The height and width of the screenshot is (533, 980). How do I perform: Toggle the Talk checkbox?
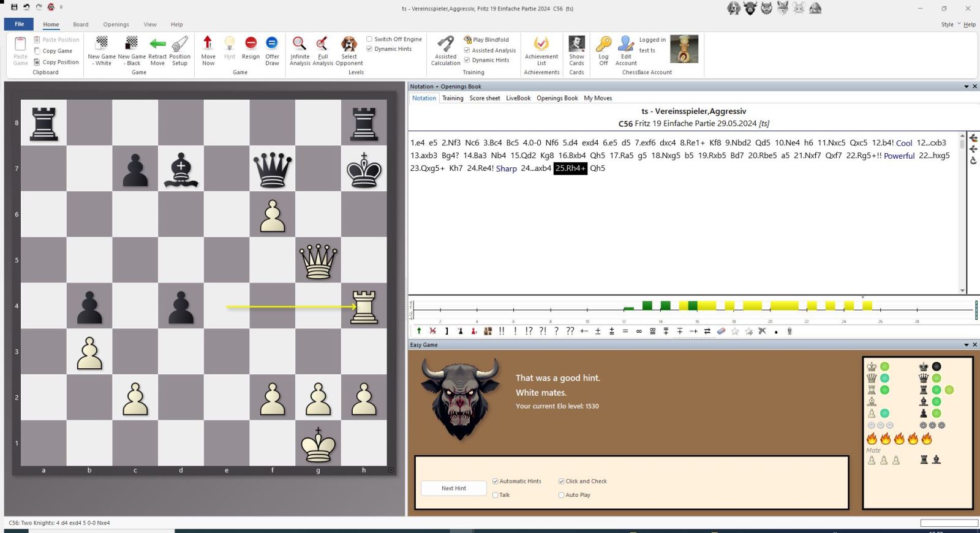pos(495,495)
